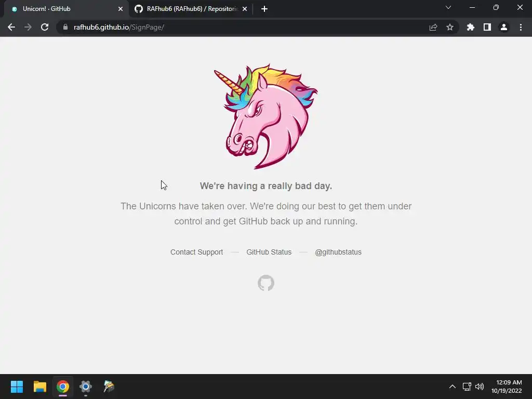Viewport: 532px width, 399px height.
Task: Toggle Chrome side panel
Action: (487, 27)
